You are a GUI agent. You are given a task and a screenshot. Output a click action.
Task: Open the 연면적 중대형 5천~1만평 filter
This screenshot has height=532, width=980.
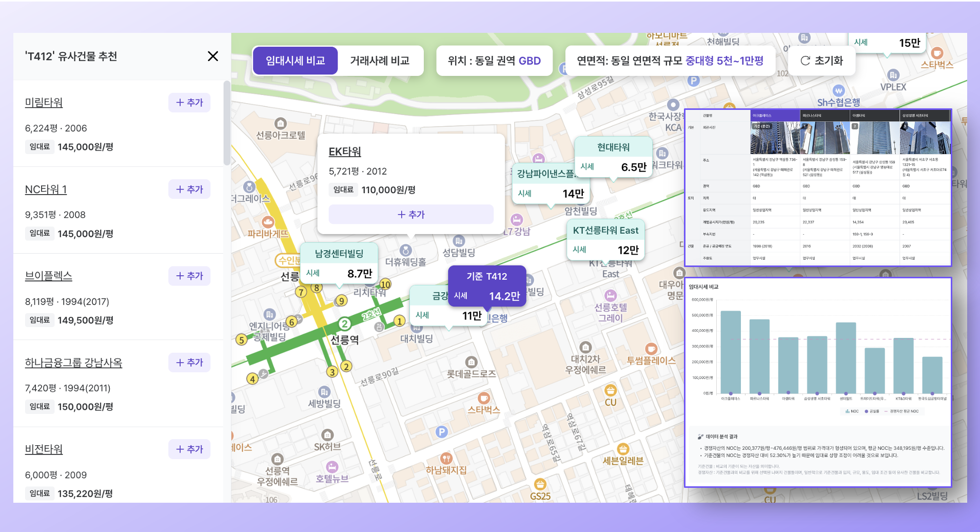point(670,61)
